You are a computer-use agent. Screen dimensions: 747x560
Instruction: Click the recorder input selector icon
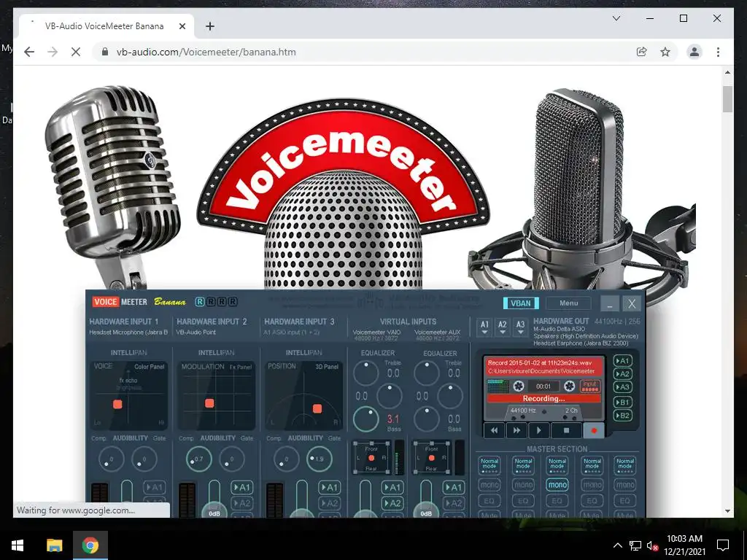[589, 386]
